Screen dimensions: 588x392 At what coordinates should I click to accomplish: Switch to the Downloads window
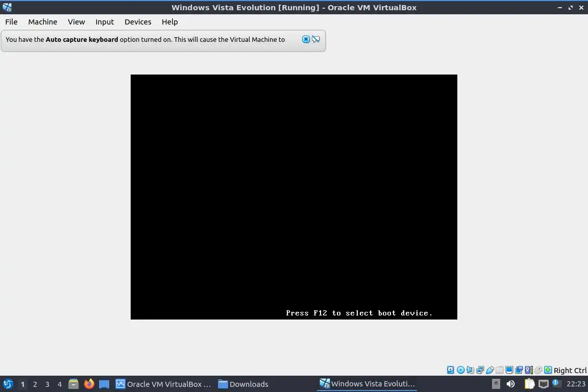[243, 384]
